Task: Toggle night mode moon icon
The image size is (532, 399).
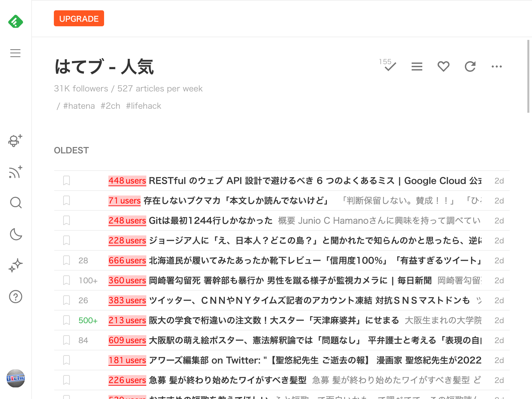Action: (16, 234)
